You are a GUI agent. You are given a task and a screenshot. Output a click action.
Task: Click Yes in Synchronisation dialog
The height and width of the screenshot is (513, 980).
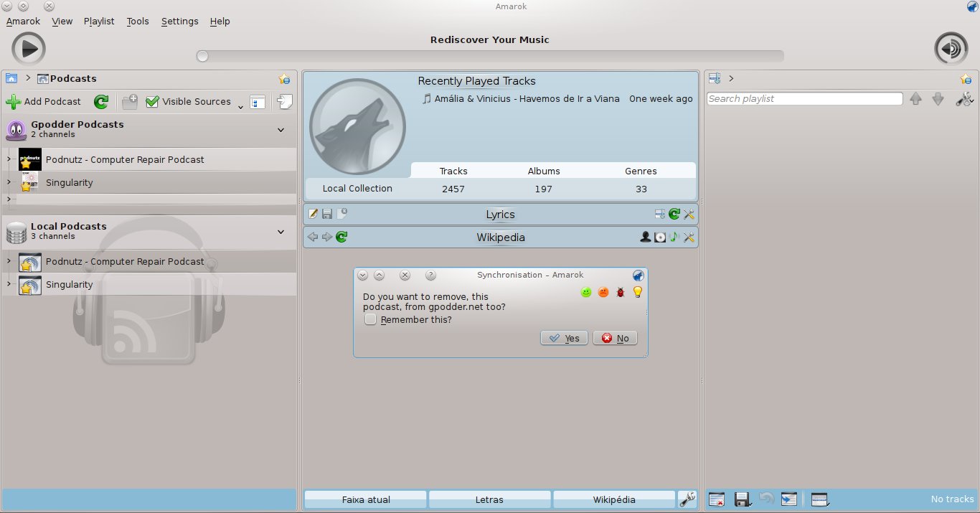564,338
